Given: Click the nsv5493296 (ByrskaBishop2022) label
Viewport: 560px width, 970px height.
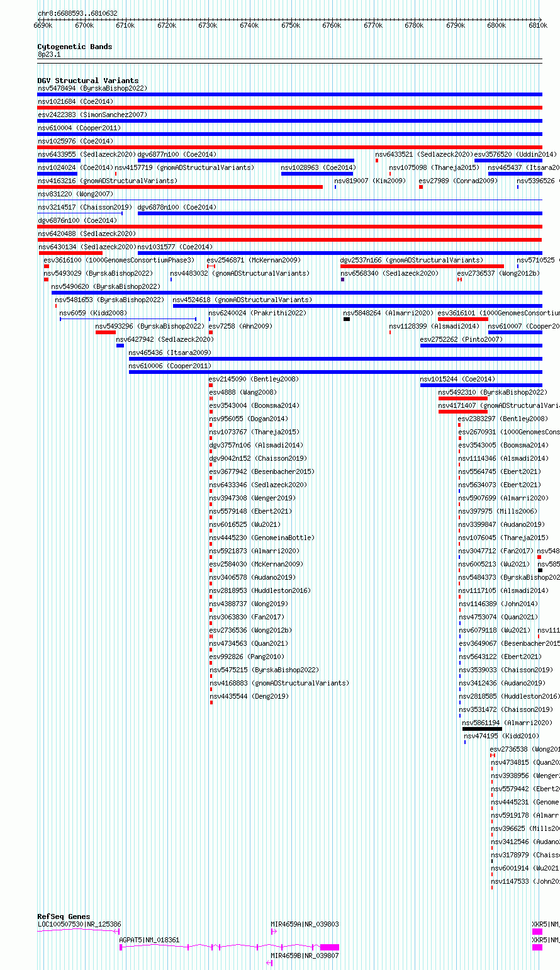Looking at the screenshot, I should pos(150,326).
